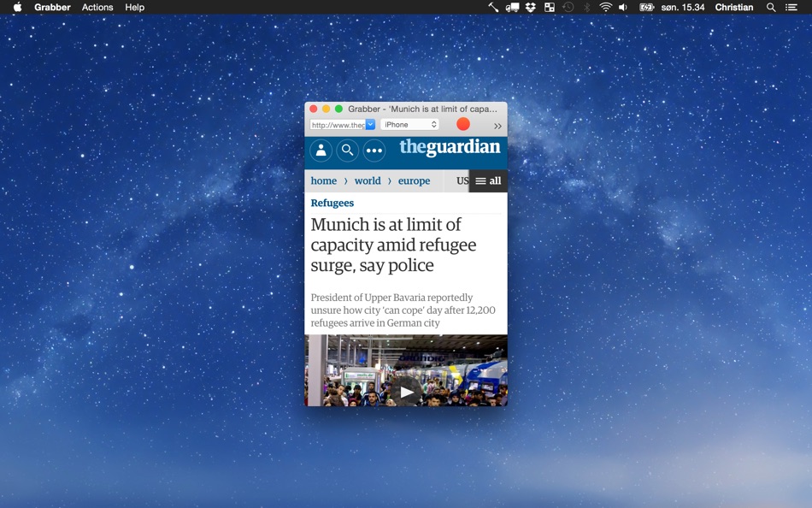Open Notification Center list icon

click(791, 7)
